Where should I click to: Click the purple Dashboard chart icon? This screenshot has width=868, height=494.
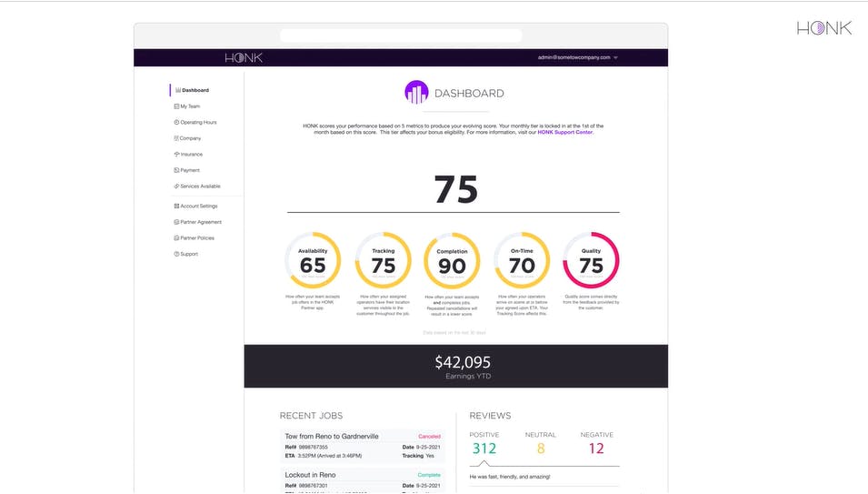(x=416, y=93)
